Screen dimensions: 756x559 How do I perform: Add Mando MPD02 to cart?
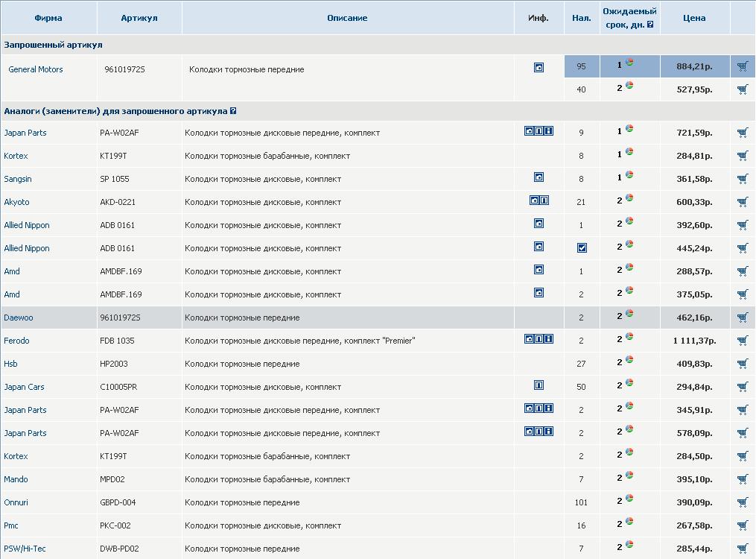(x=743, y=479)
